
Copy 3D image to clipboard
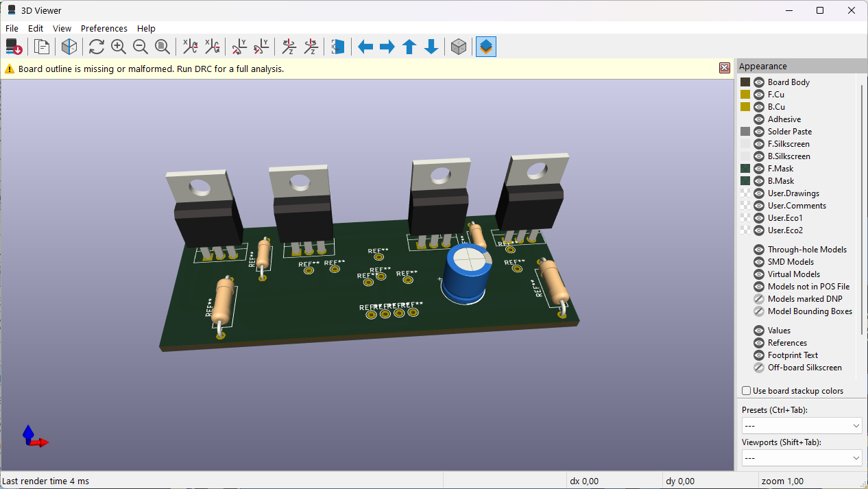(42, 47)
